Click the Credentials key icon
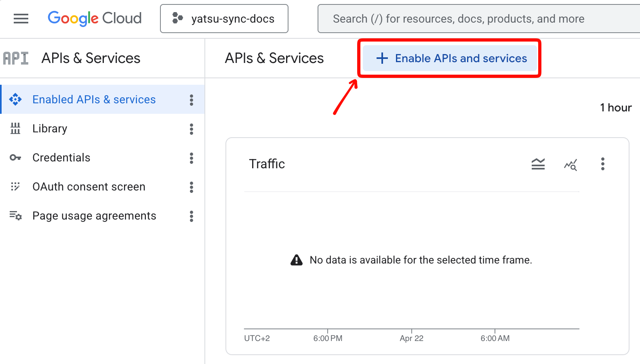The height and width of the screenshot is (364, 640). (x=15, y=158)
